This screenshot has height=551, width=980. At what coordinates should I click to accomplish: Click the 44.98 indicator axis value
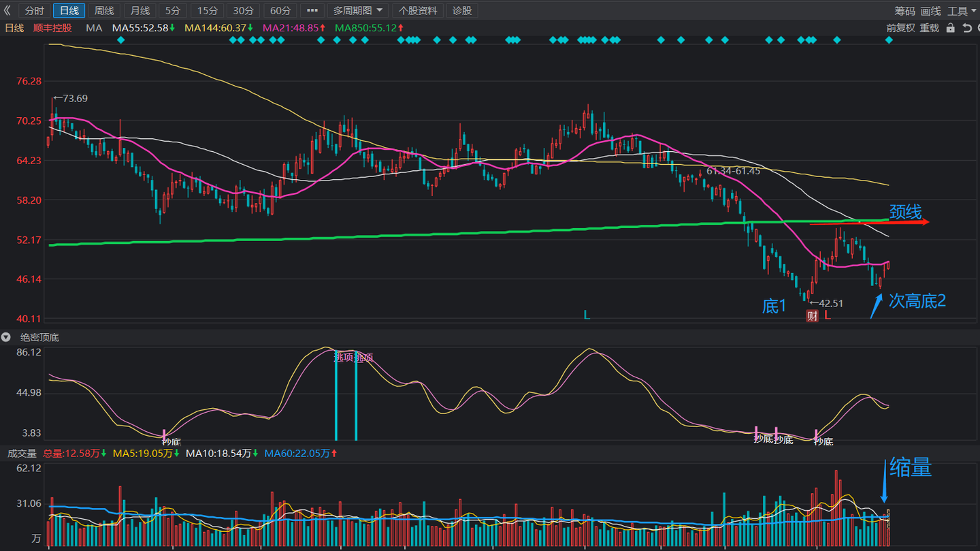(x=29, y=392)
